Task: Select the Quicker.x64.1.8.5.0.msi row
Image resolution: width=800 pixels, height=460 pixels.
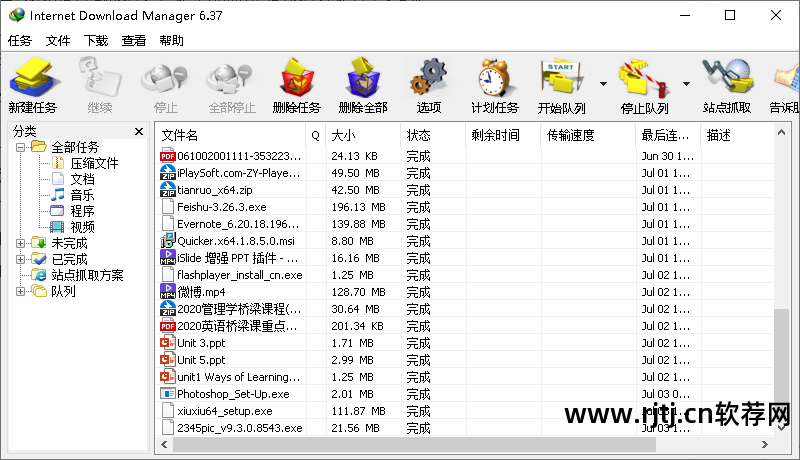Action: [x=464, y=241]
